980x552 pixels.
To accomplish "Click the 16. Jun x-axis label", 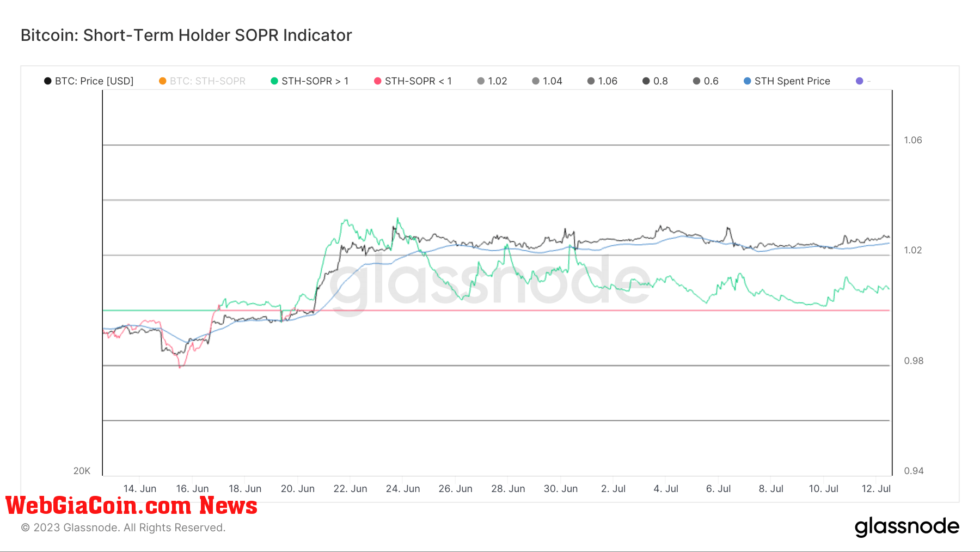I will (x=192, y=489).
